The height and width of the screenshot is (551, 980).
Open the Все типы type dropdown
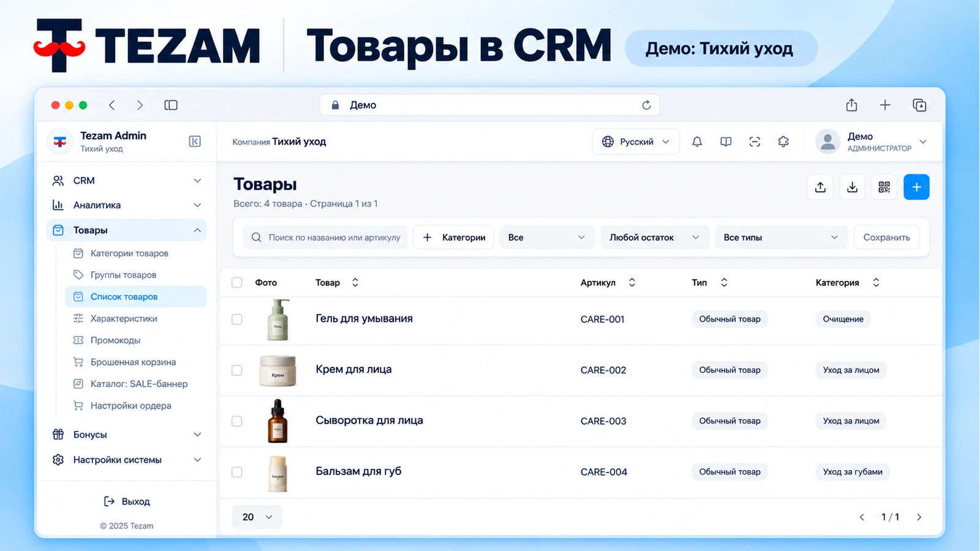781,238
